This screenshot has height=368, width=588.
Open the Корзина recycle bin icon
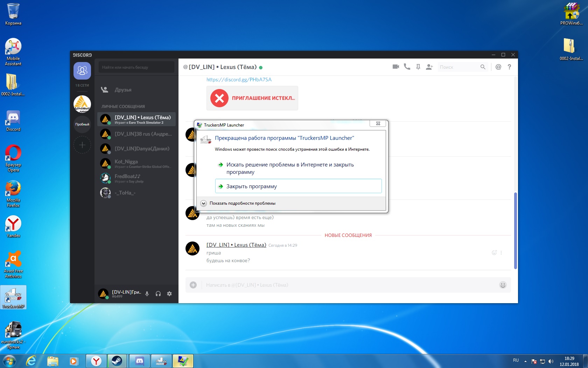click(13, 14)
